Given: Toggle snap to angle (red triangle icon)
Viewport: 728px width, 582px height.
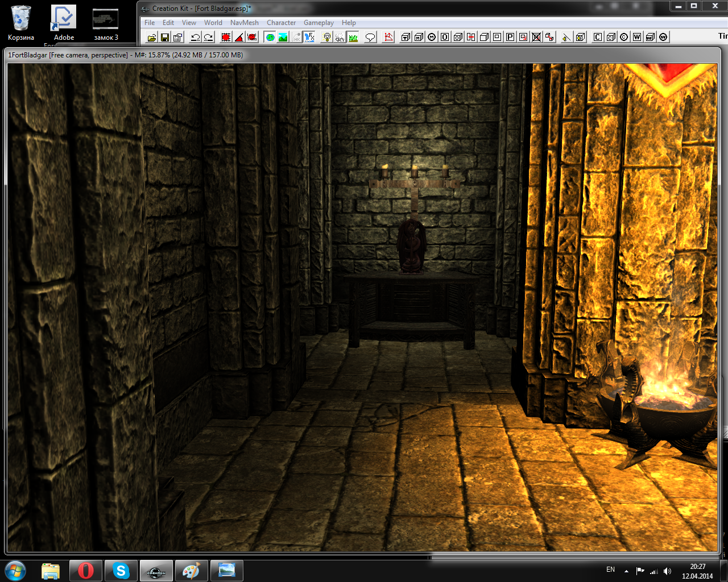Looking at the screenshot, I should click(x=239, y=37).
